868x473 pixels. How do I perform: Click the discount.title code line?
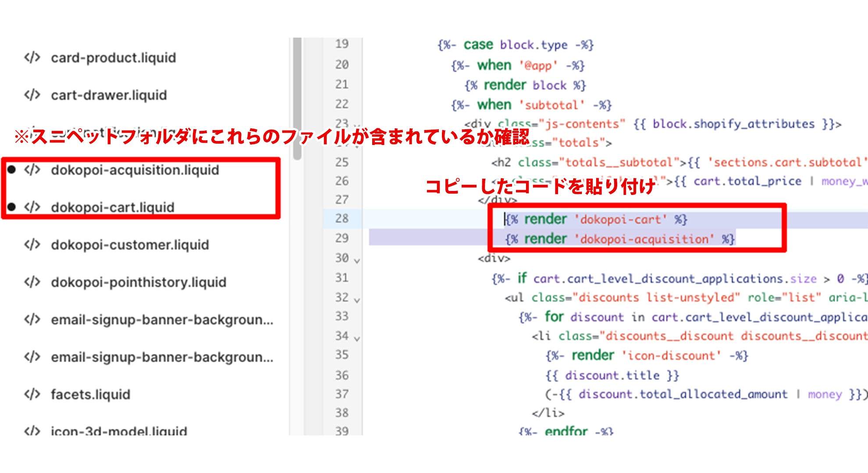pos(612,375)
